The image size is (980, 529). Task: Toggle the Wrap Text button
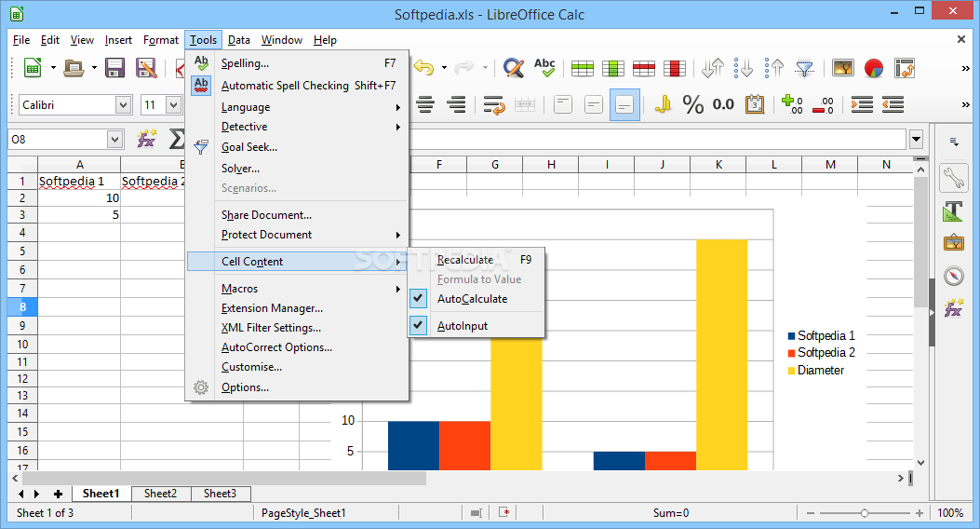(494, 104)
